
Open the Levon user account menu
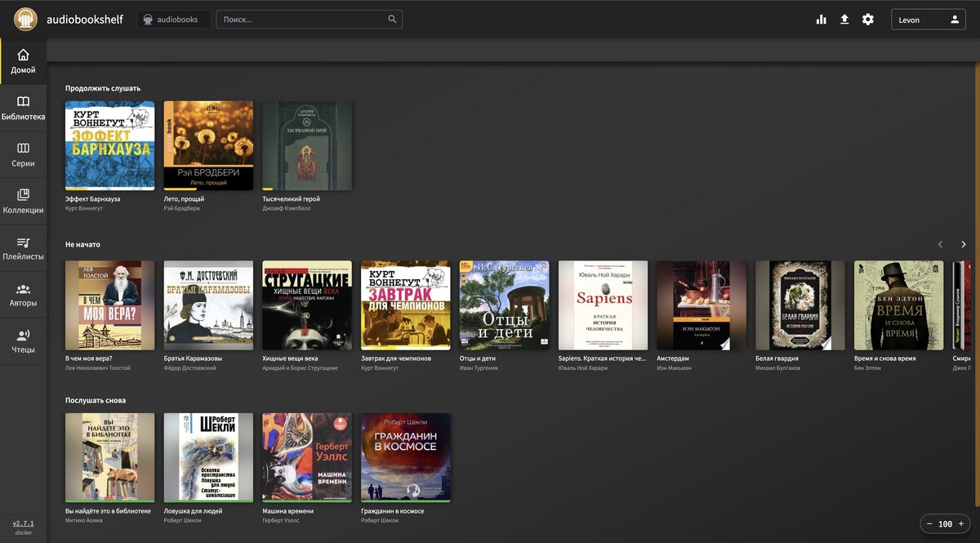pyautogui.click(x=929, y=20)
